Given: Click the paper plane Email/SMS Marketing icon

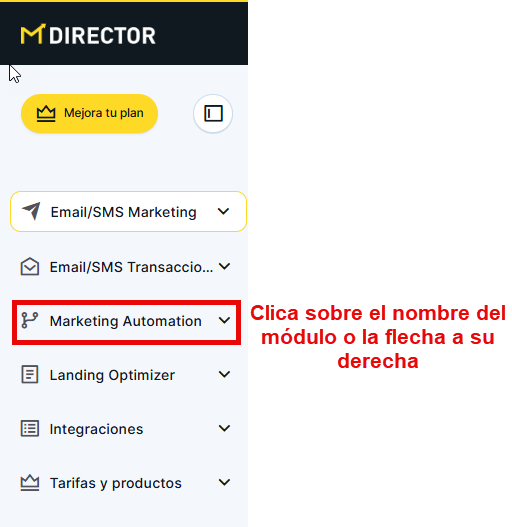Looking at the screenshot, I should (x=31, y=211).
